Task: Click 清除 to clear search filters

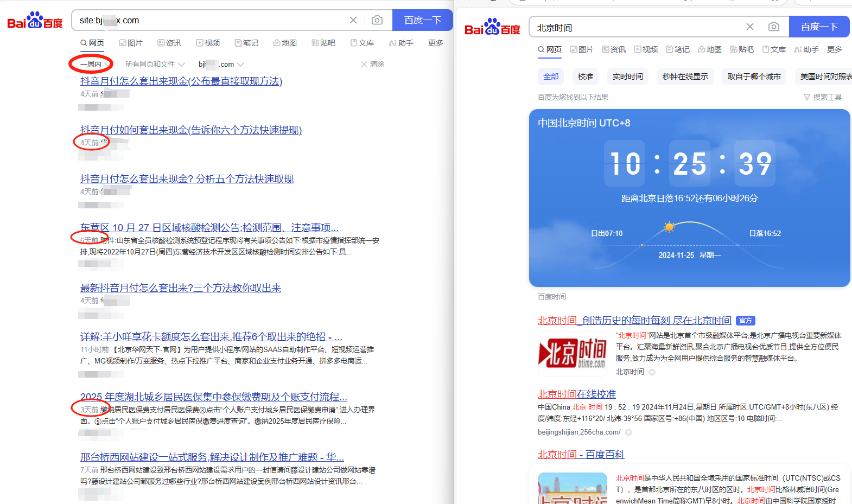Action: [372, 64]
